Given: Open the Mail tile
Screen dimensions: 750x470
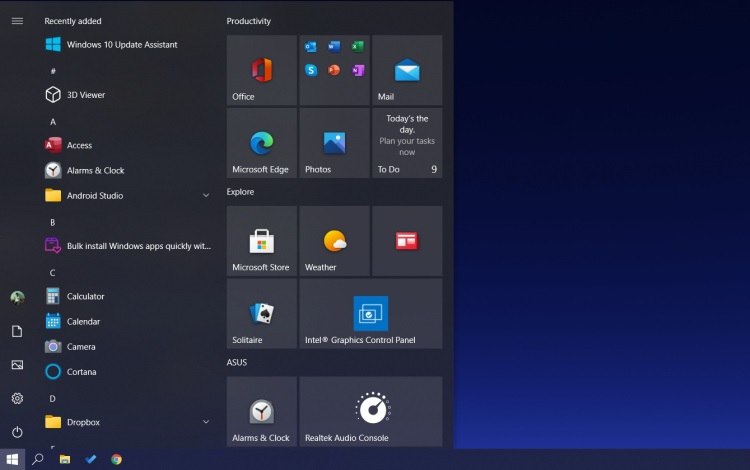Looking at the screenshot, I should (407, 70).
